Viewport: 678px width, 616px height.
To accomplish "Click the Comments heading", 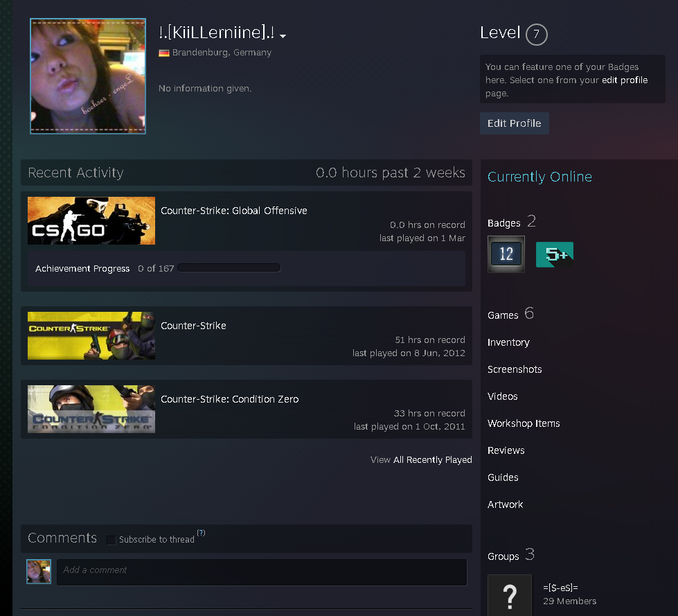I will (x=62, y=538).
